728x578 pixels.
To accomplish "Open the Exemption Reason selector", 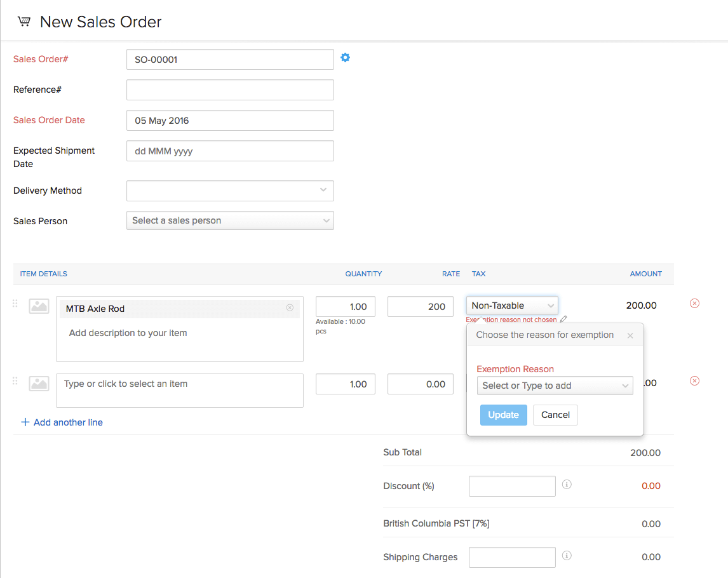I will click(x=555, y=385).
